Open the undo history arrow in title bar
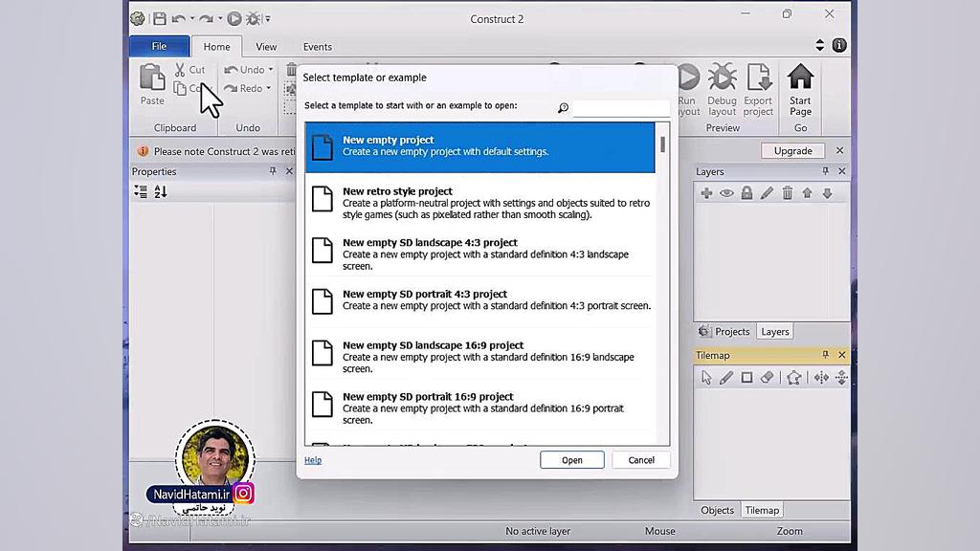Viewport: 980px width, 551px height. 192,19
